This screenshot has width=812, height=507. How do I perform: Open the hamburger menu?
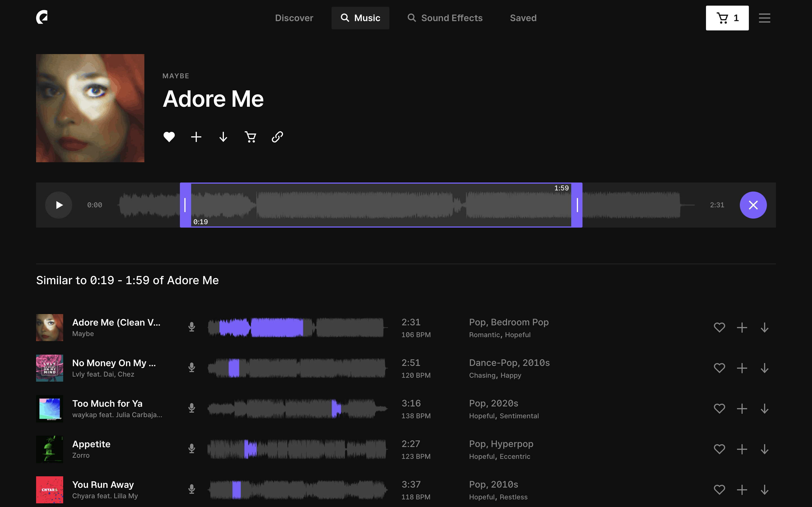(764, 18)
